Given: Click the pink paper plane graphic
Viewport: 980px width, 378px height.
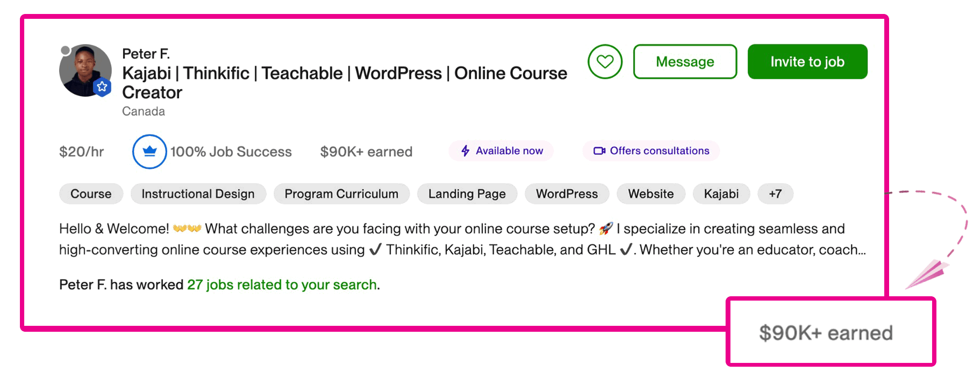Looking at the screenshot, I should tap(927, 274).
